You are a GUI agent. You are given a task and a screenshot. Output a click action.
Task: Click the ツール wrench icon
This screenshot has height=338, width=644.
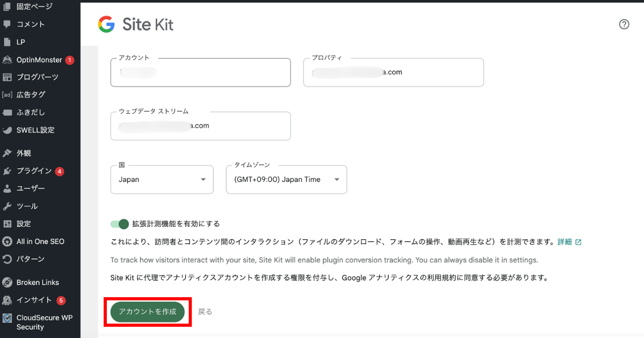(7, 207)
